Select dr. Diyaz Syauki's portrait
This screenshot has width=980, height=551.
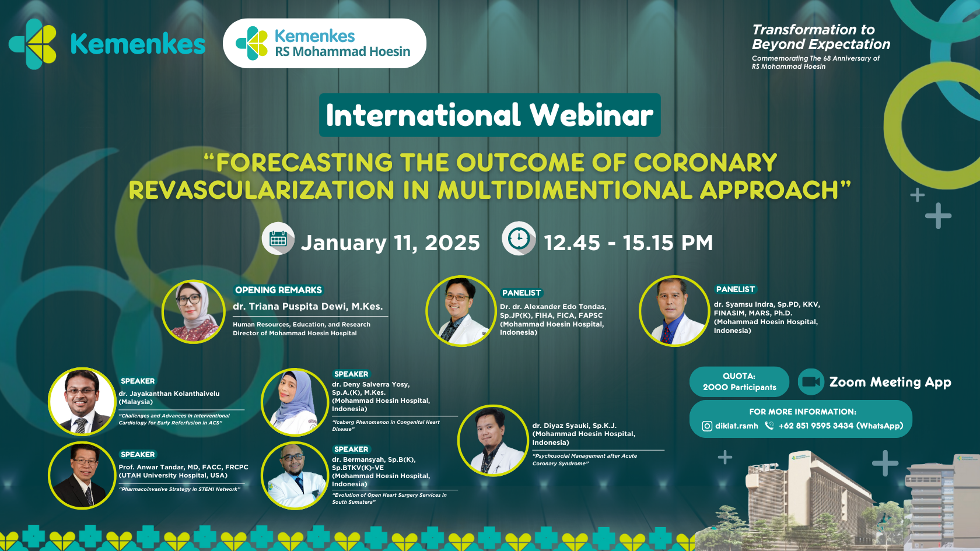[494, 441]
